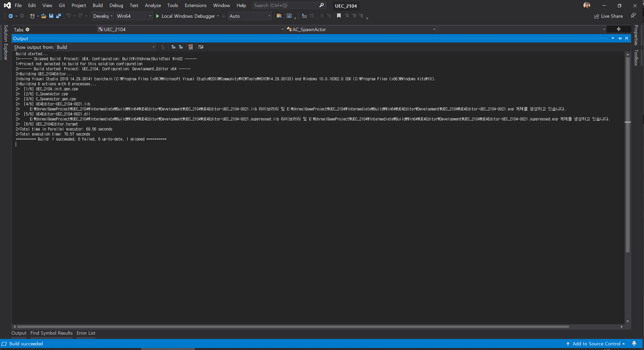
Task: Click the Save All icon
Action: 59,16
